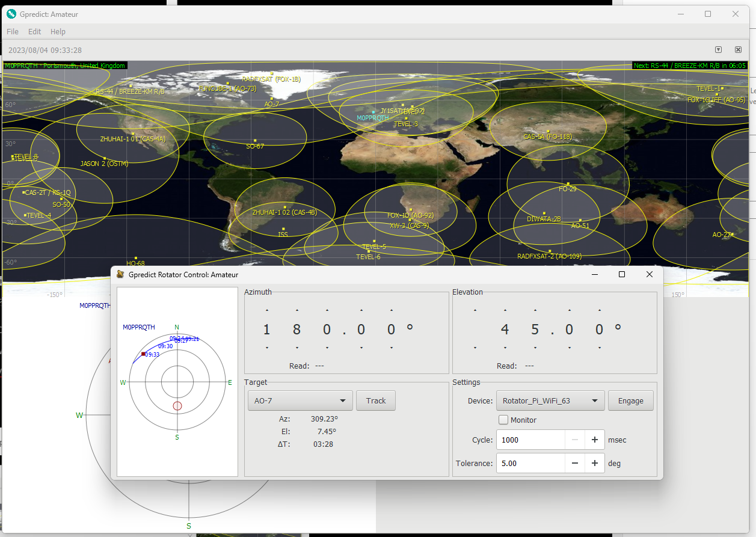Increase the azimuth hundredths digit
The width and height of the screenshot is (756, 537).
pyautogui.click(x=392, y=310)
